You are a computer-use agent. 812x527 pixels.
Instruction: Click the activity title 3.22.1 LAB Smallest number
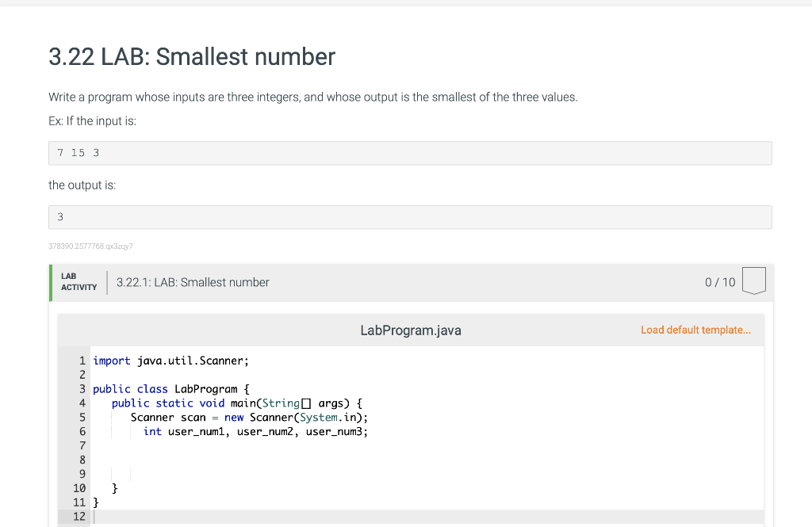pyautogui.click(x=193, y=282)
